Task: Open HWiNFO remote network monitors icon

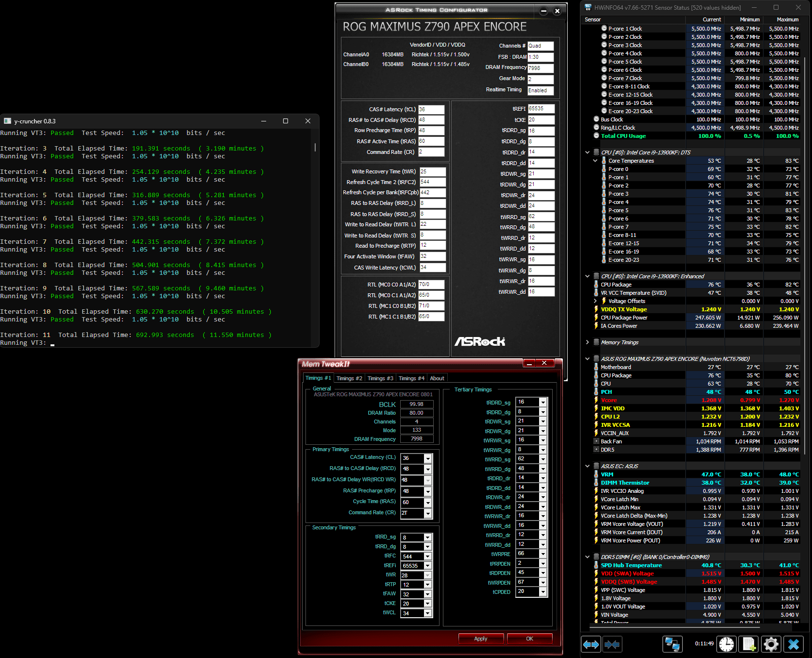Action: [673, 644]
